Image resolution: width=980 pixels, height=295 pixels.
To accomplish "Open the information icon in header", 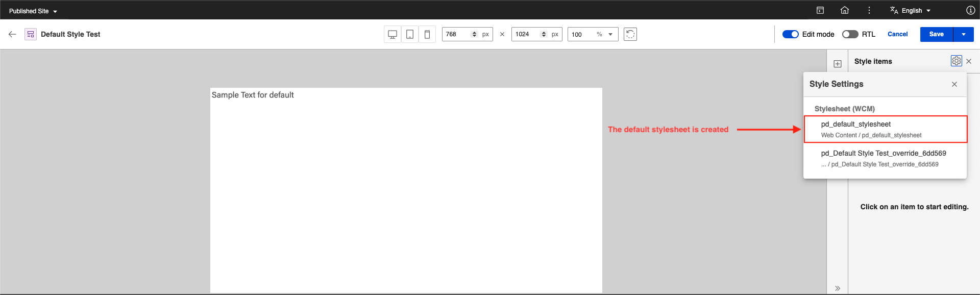I will (970, 10).
